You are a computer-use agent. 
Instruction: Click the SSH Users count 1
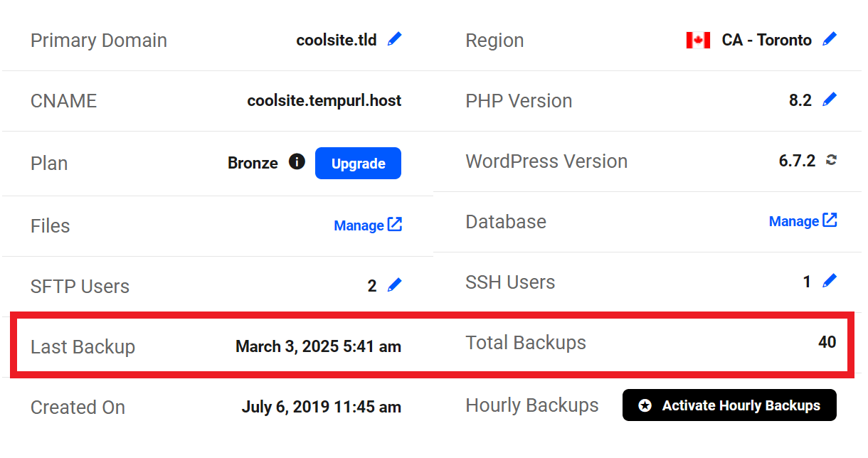pyautogui.click(x=807, y=282)
